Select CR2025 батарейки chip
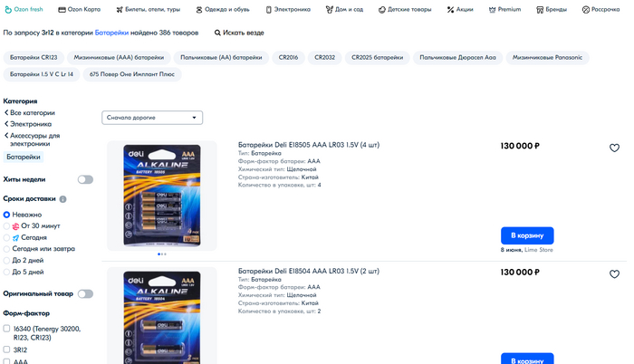Screen dimensions: 634x364 point(378,57)
